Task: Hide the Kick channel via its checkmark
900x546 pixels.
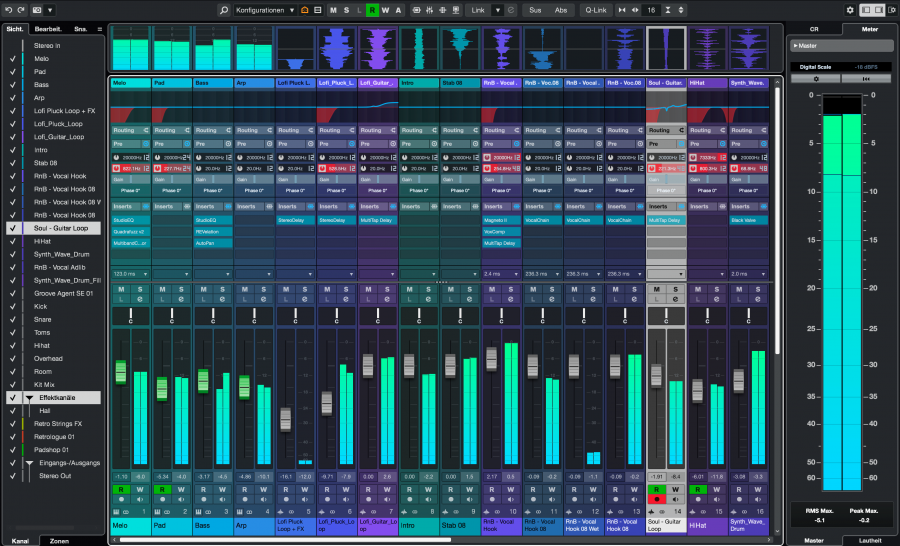Action: click(x=12, y=306)
